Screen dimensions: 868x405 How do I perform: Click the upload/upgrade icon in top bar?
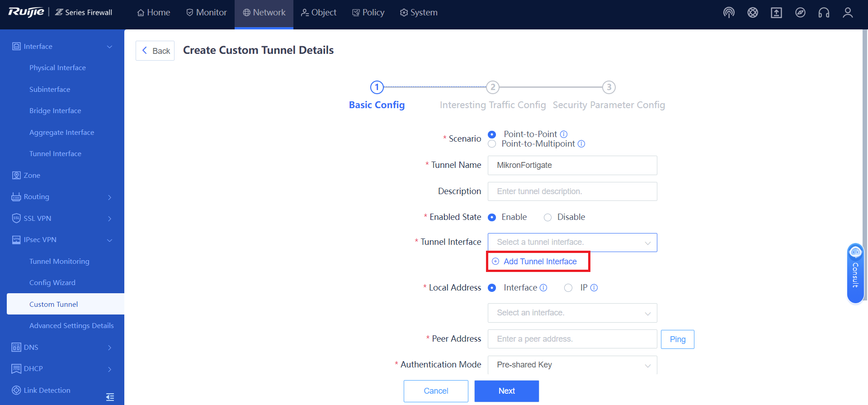point(776,13)
